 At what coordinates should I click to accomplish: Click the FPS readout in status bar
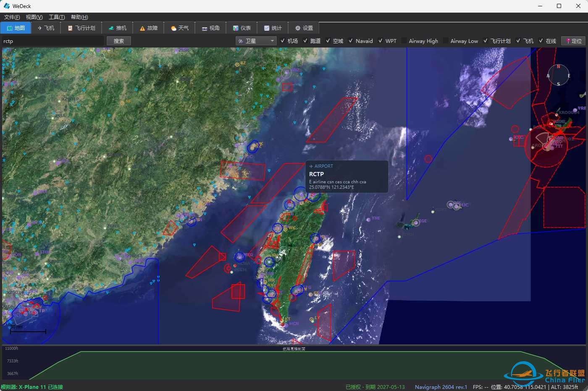(x=480, y=387)
